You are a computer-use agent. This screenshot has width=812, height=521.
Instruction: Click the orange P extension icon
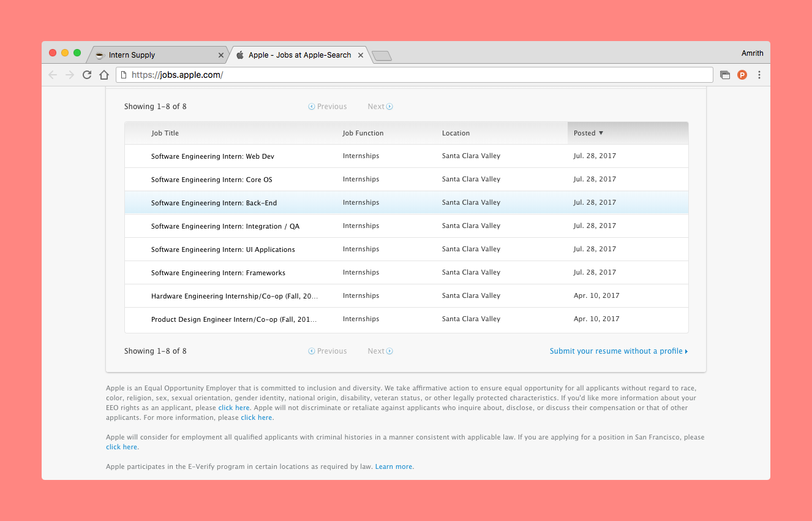click(742, 75)
